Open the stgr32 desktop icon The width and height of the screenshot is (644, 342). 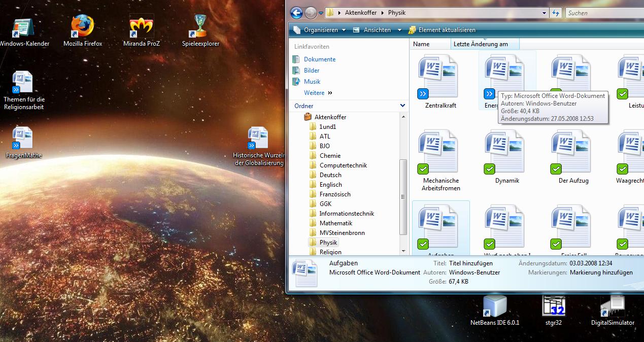(x=554, y=310)
